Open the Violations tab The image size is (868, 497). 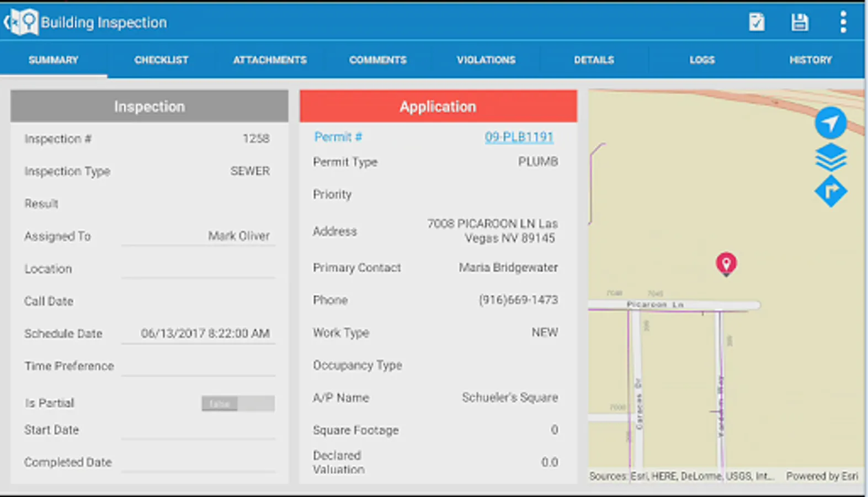tap(486, 60)
